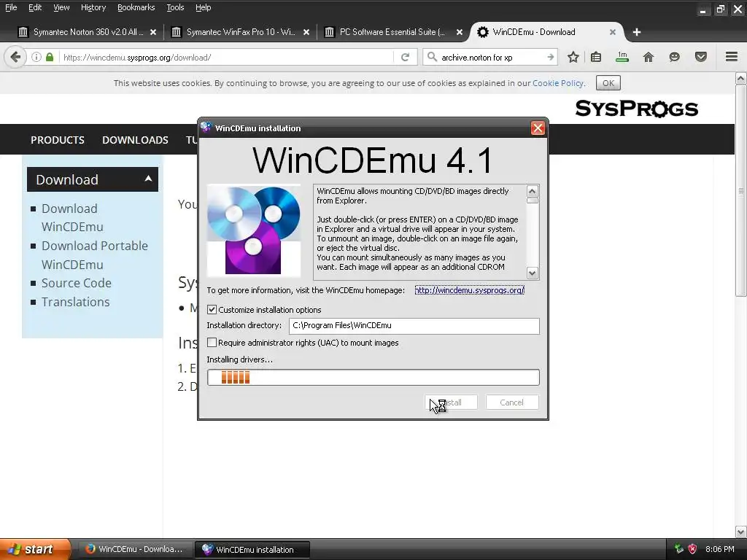The width and height of the screenshot is (747, 560).
Task: Click the WinCDEmu disc logo image
Action: pos(253,230)
